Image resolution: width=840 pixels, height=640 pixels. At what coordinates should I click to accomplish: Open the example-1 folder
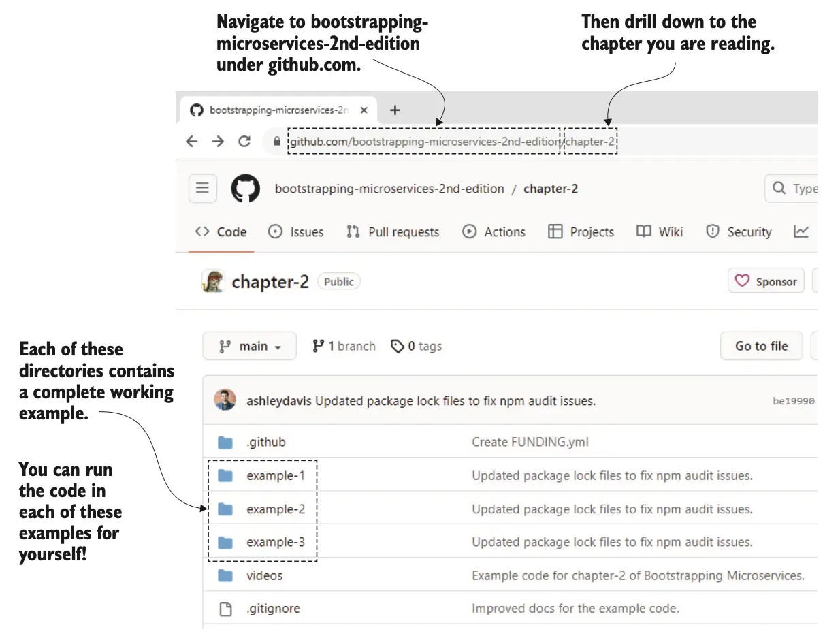click(x=275, y=476)
